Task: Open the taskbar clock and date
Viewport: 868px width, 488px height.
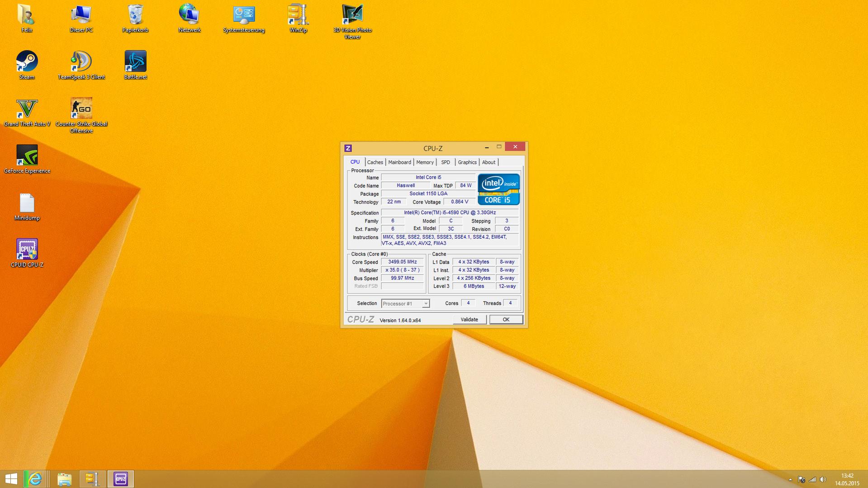Action: (x=847, y=479)
